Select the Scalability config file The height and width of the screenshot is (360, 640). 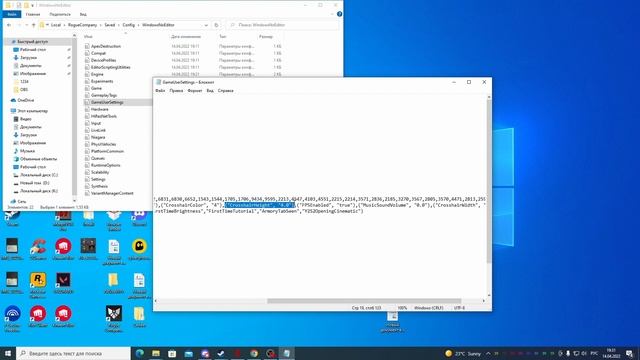point(100,172)
